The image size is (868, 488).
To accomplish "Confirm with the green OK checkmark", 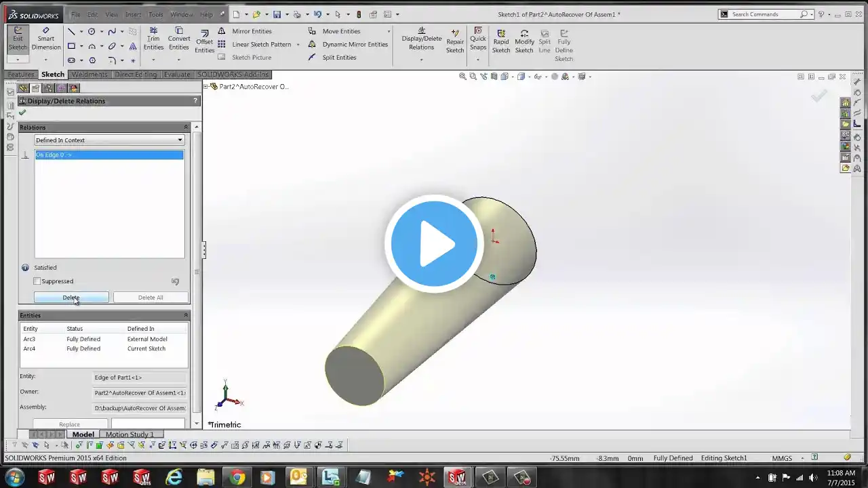I will pos(22,113).
